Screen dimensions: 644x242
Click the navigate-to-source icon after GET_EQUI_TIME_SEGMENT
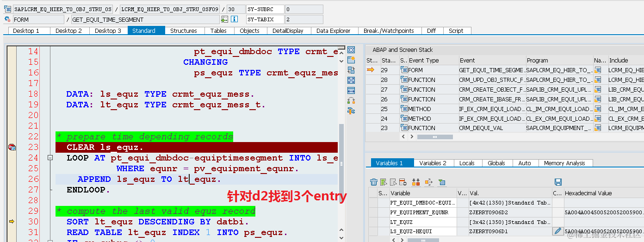[224, 19]
